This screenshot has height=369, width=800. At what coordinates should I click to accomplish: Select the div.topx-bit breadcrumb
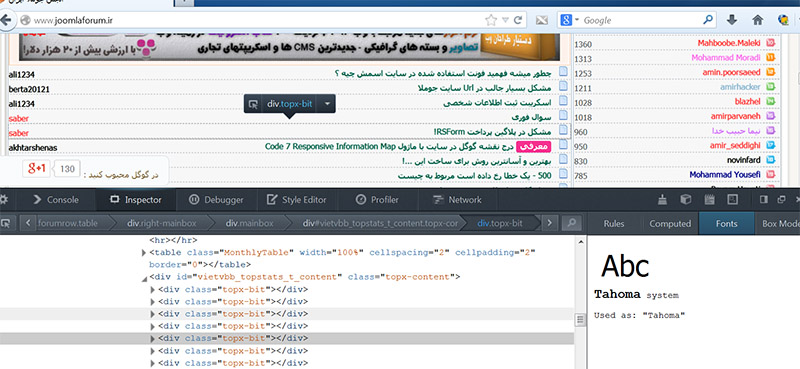pos(500,223)
